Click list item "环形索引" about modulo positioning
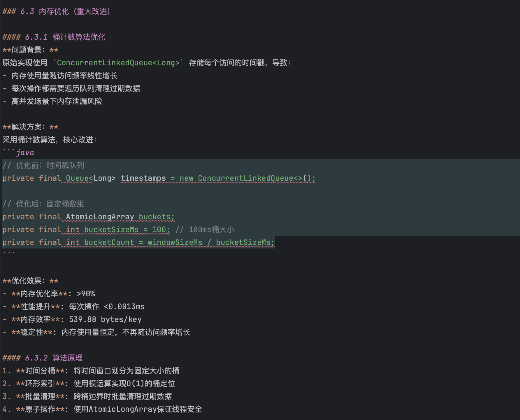Image resolution: width=520 pixels, height=420 pixels. coord(96,384)
